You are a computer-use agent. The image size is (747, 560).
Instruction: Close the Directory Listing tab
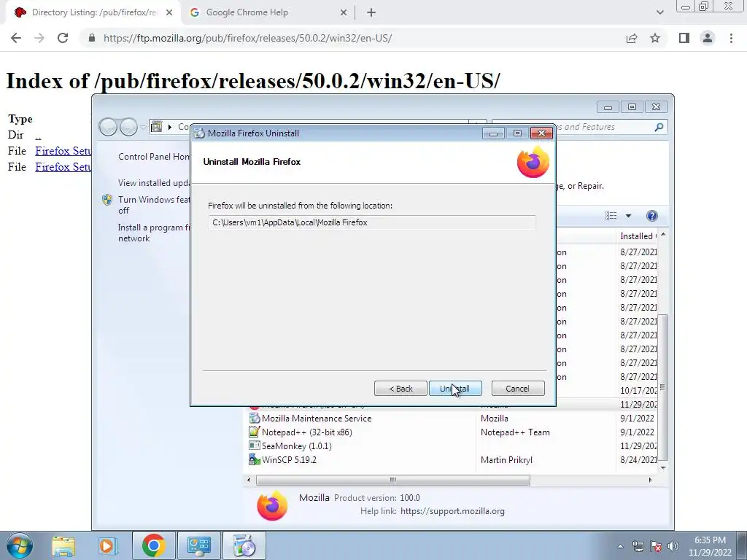pyautogui.click(x=169, y=12)
